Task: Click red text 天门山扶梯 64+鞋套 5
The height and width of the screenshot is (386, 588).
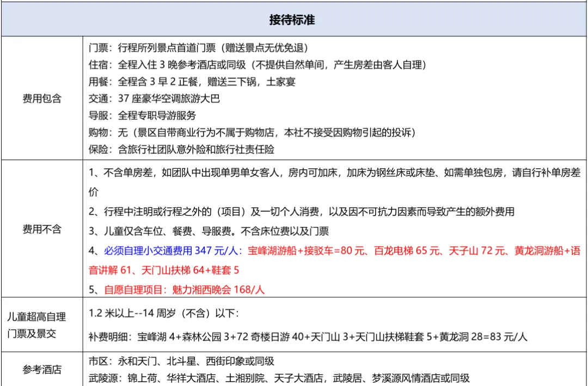Action: (190, 270)
